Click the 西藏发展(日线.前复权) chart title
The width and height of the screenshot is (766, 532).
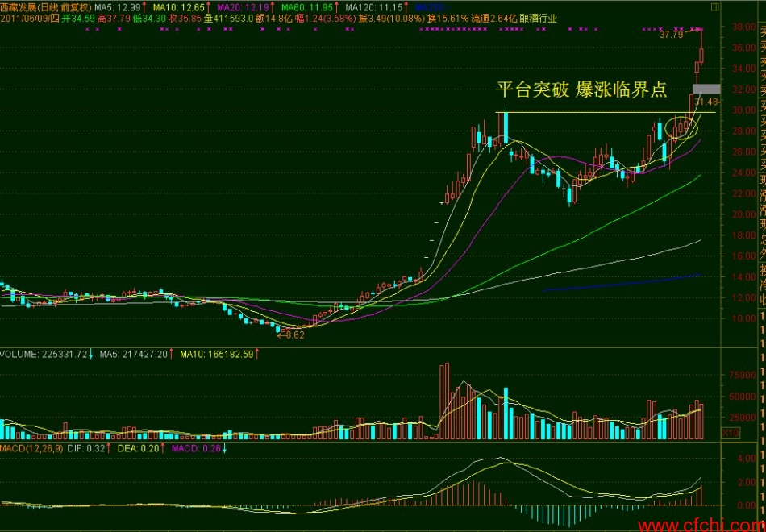coord(45,8)
